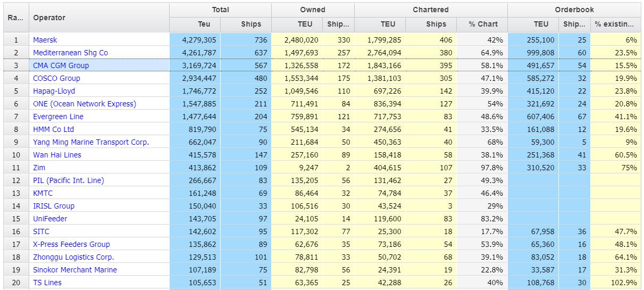This screenshot has height=290, width=644.
Task: Select the Chartered group header
Action: tap(431, 10)
